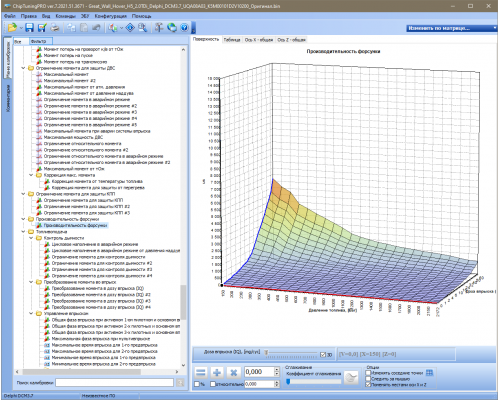The width and height of the screenshot is (500, 400).
Task: Enable the percent checkbox
Action: click(x=197, y=384)
